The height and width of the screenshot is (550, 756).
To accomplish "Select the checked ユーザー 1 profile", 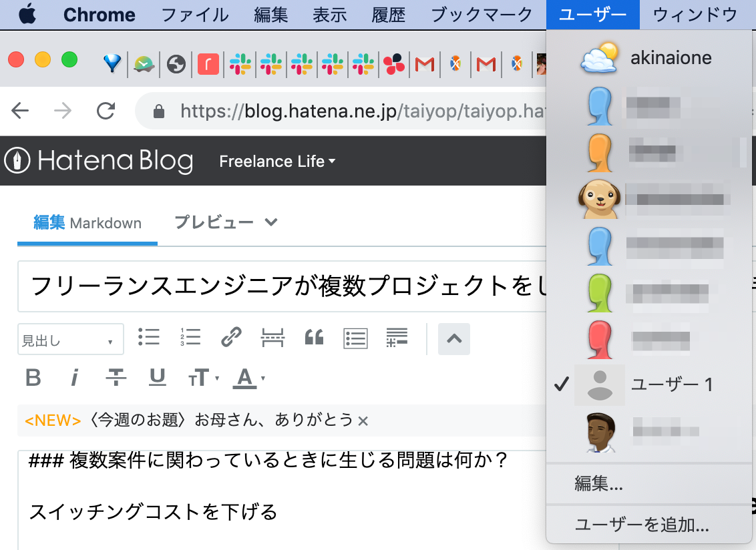I will (x=649, y=384).
